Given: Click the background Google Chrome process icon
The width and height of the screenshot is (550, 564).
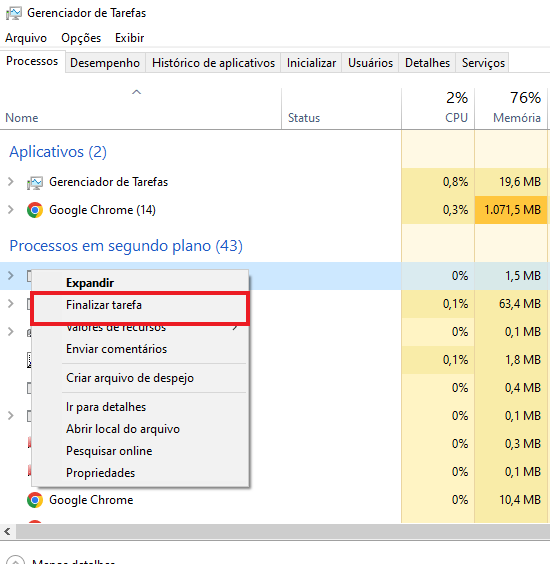Looking at the screenshot, I should (35, 500).
